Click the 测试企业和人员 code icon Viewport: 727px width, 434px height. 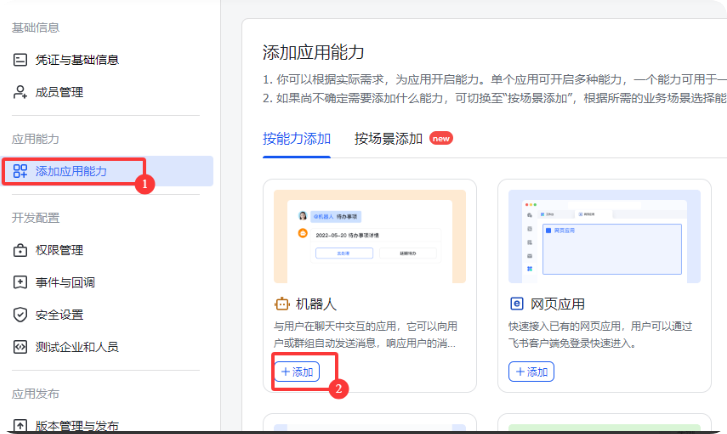pyautogui.click(x=20, y=346)
